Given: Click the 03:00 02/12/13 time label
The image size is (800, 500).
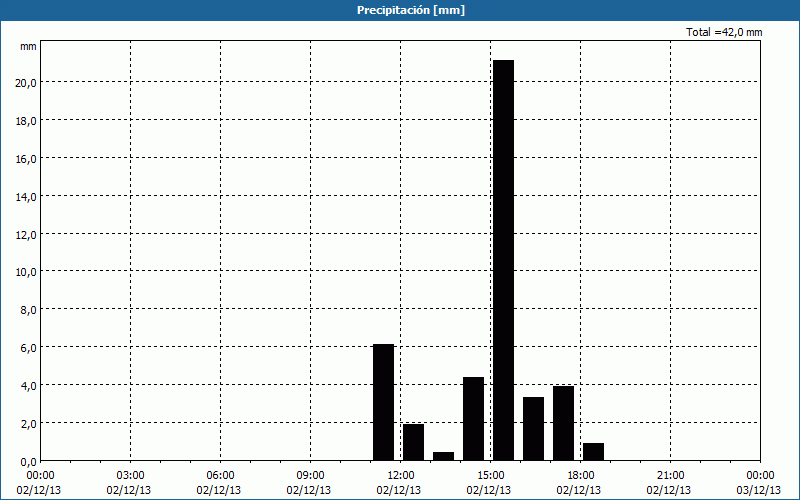Looking at the screenshot, I should 129,483.
